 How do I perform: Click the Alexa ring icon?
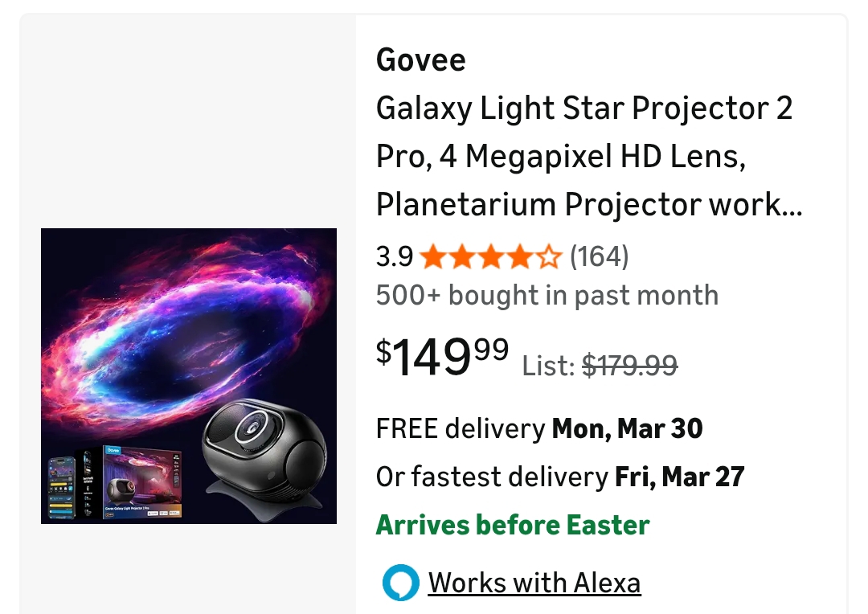point(400,583)
